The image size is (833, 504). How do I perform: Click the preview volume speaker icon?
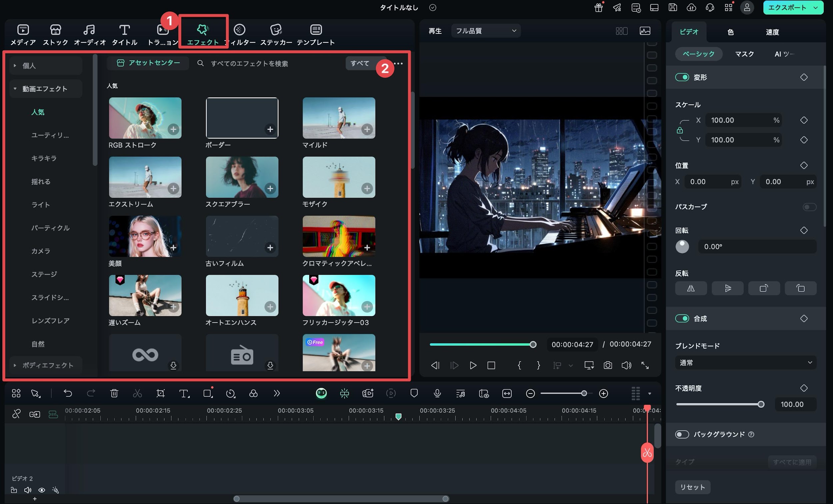point(626,365)
